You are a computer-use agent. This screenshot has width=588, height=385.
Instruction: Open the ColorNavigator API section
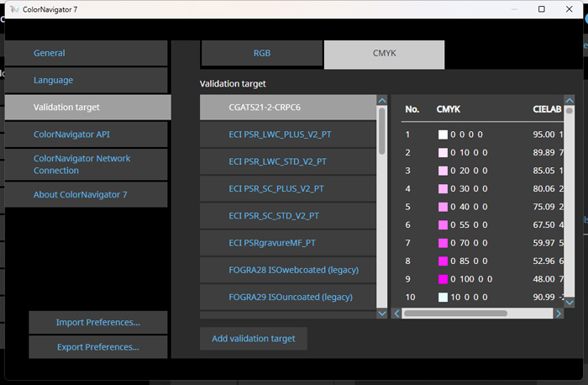[86, 134]
